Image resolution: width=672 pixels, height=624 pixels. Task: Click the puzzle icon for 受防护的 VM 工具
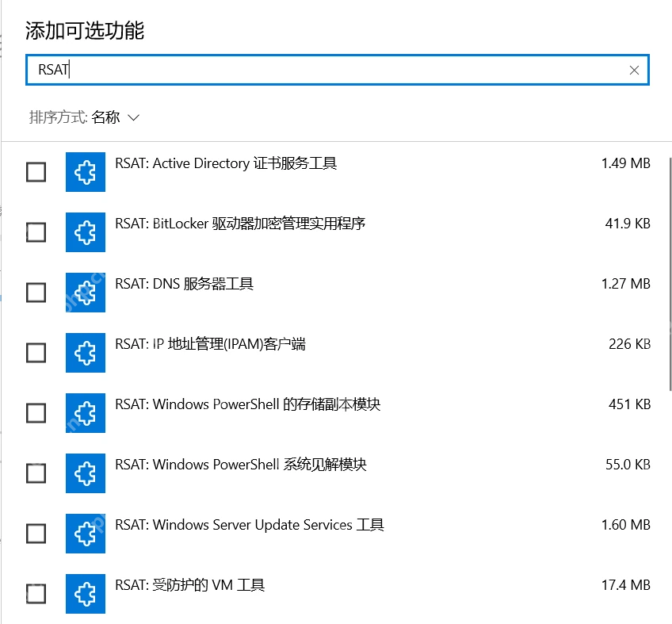[86, 594]
